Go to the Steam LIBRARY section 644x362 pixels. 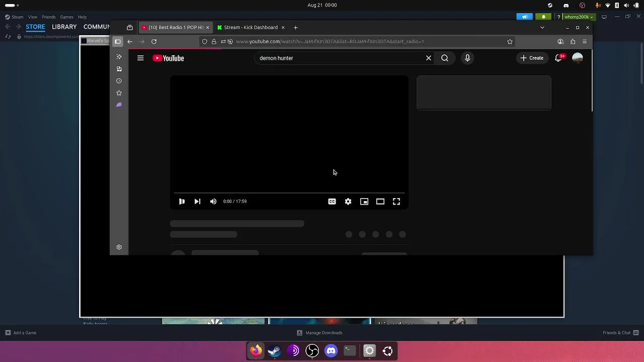click(64, 27)
